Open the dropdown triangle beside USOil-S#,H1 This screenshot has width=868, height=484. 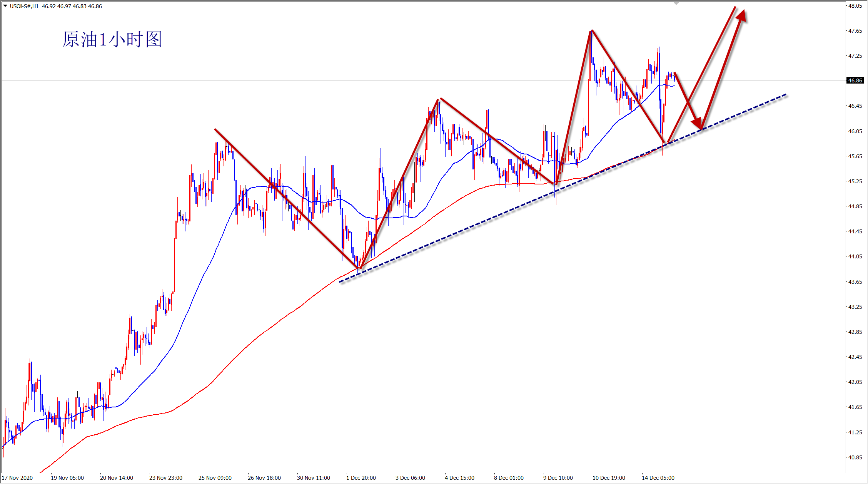coord(5,6)
